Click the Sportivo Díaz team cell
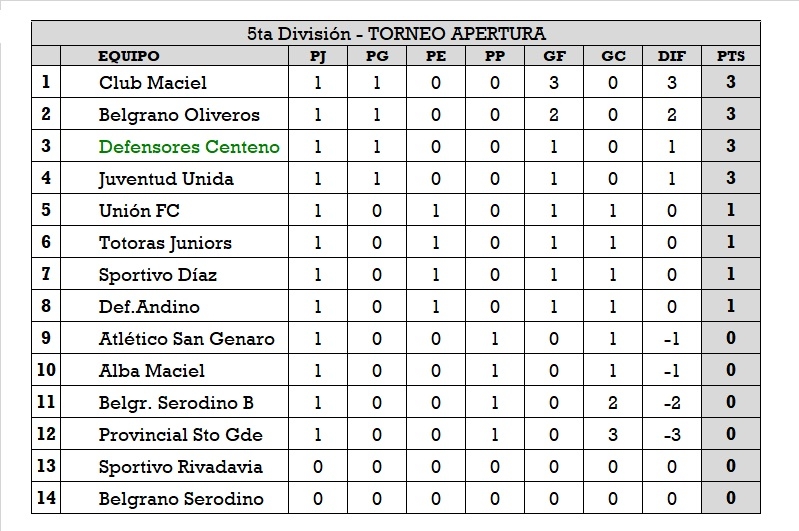799x531 pixels. tap(158, 275)
